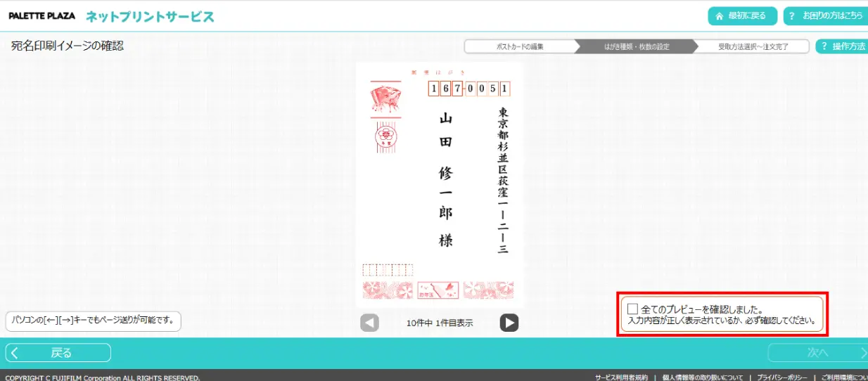Return to start with 最初に戻る home button
The image size is (868, 381).
pyautogui.click(x=742, y=16)
